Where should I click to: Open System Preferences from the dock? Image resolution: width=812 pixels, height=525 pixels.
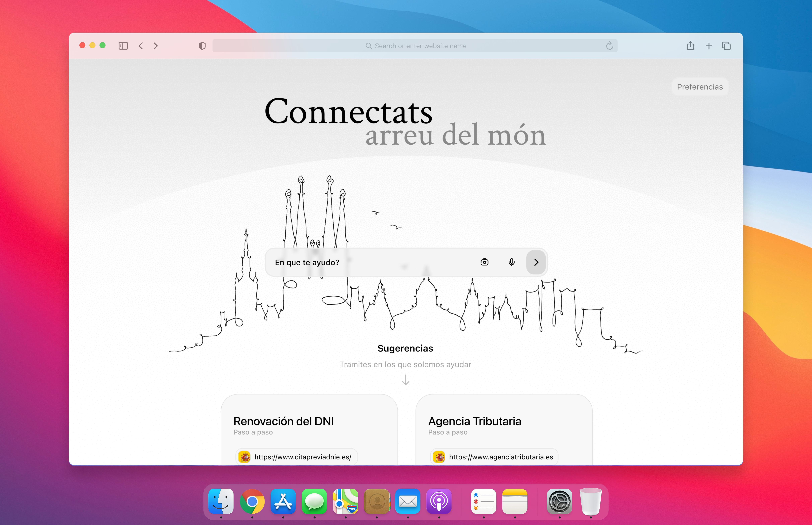(x=559, y=502)
